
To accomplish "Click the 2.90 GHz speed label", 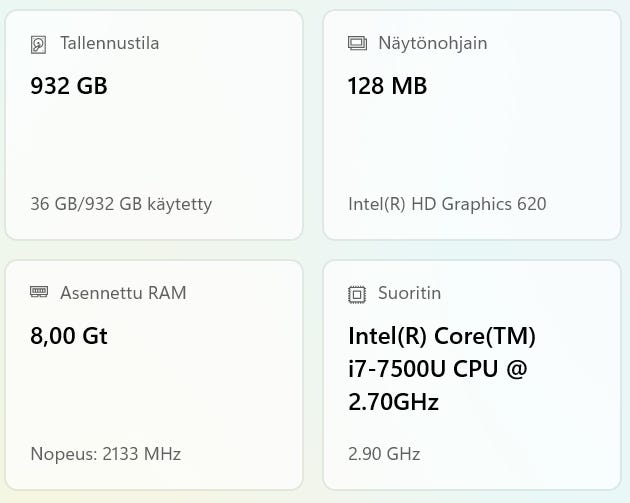I will click(x=384, y=454).
